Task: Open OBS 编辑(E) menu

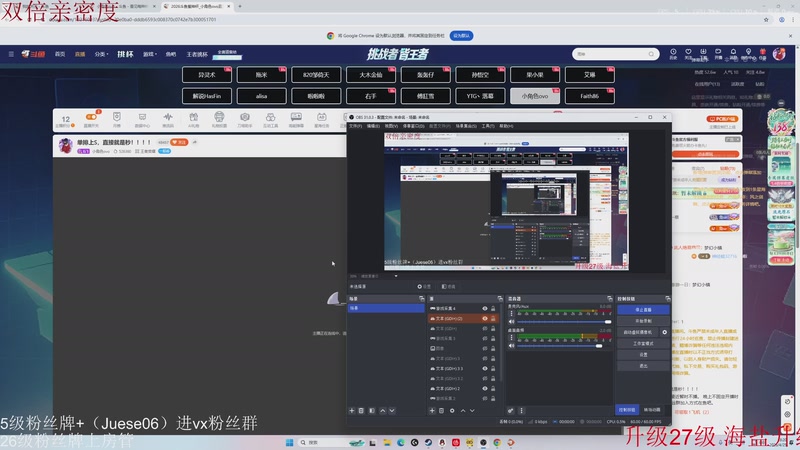Action: click(x=373, y=126)
